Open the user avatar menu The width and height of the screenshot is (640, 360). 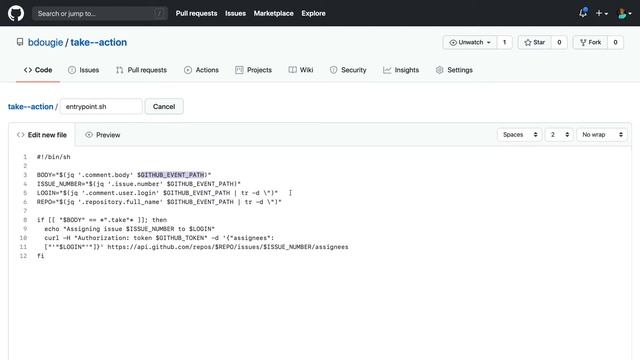point(624,13)
